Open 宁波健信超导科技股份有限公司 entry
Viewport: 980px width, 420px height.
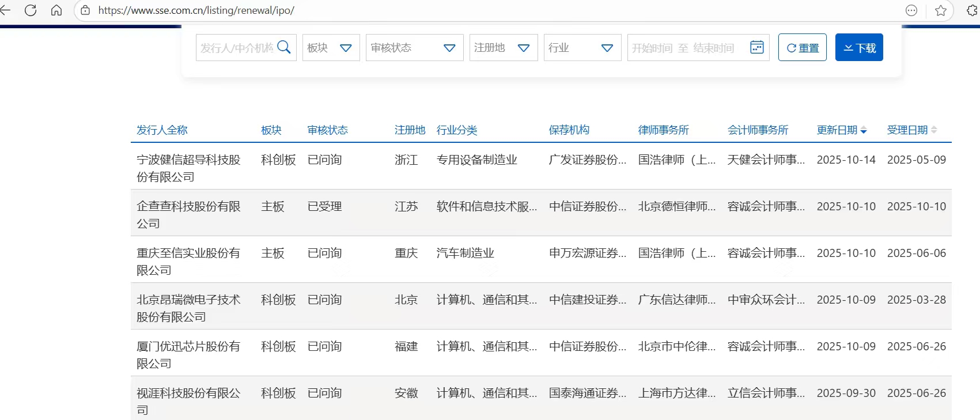(188, 168)
